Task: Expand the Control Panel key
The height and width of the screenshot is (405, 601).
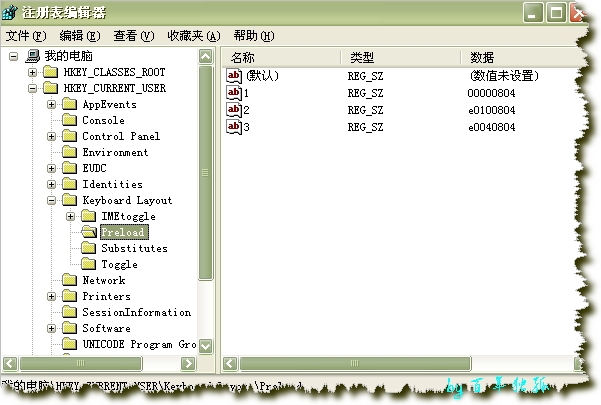Action: pos(52,136)
